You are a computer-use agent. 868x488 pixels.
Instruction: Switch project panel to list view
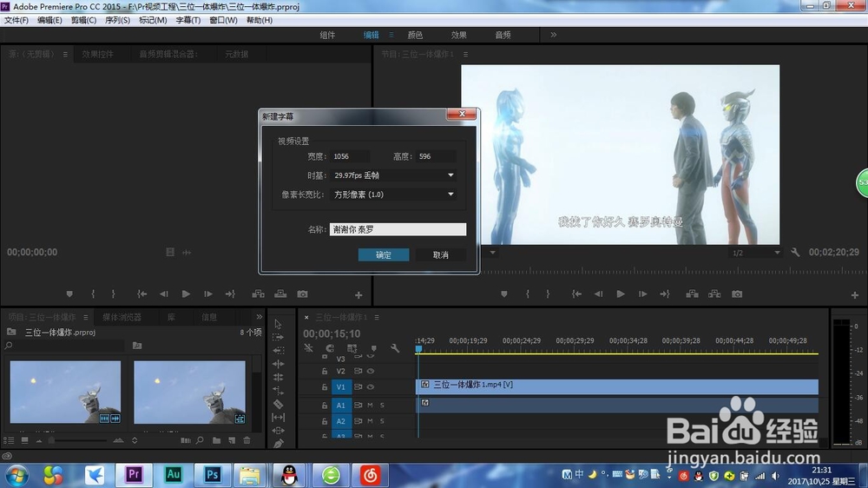pyautogui.click(x=9, y=440)
